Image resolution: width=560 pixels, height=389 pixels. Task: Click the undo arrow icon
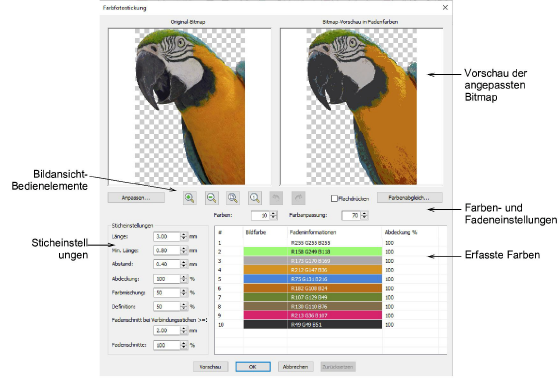(276, 198)
